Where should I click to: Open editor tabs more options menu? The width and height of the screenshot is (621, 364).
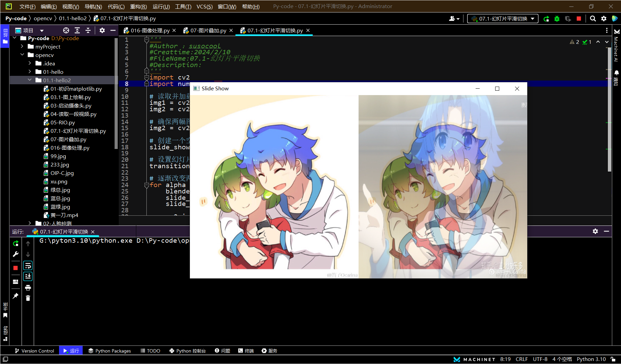pyautogui.click(x=607, y=30)
